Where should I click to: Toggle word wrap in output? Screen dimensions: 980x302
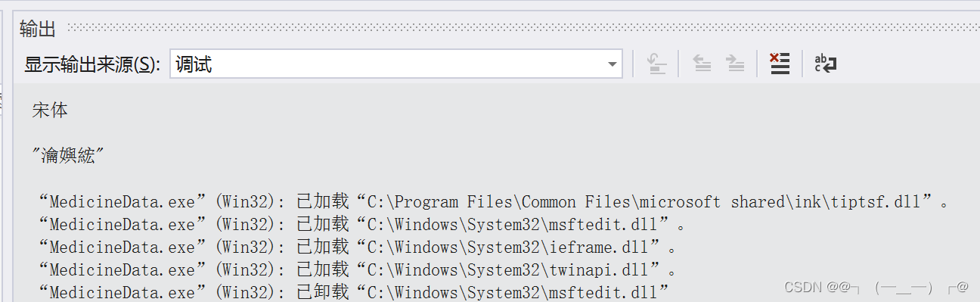824,64
